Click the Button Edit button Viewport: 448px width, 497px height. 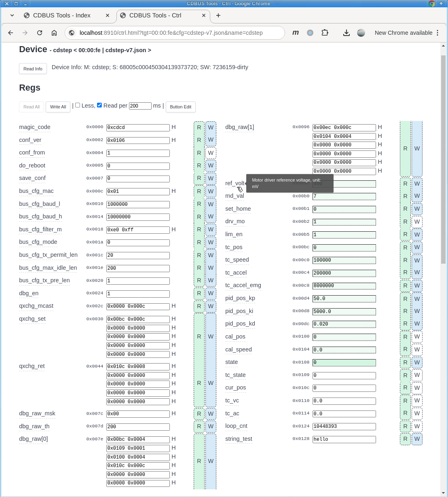[180, 107]
